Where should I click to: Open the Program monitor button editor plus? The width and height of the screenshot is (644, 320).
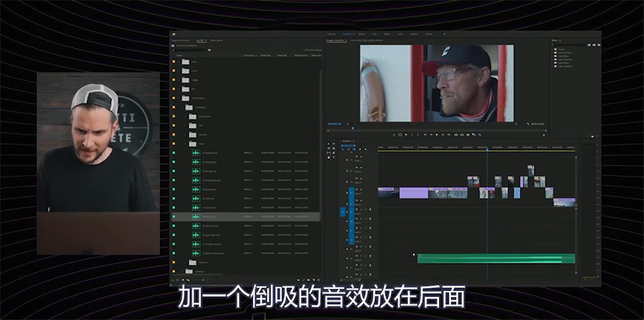(544, 135)
